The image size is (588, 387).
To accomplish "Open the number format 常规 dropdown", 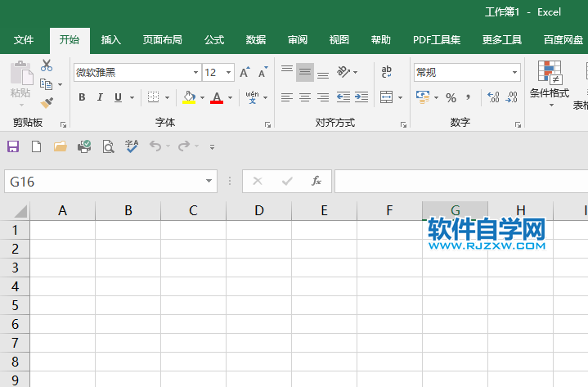I will click(515, 72).
